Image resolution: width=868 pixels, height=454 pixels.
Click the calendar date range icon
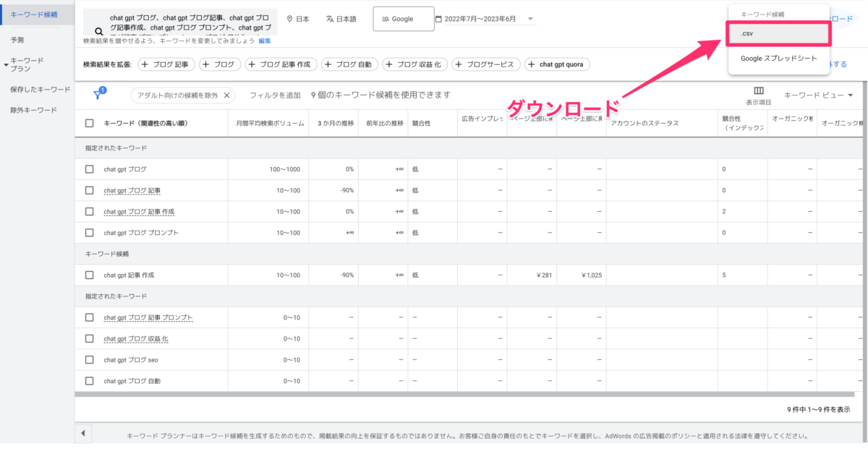[438, 19]
